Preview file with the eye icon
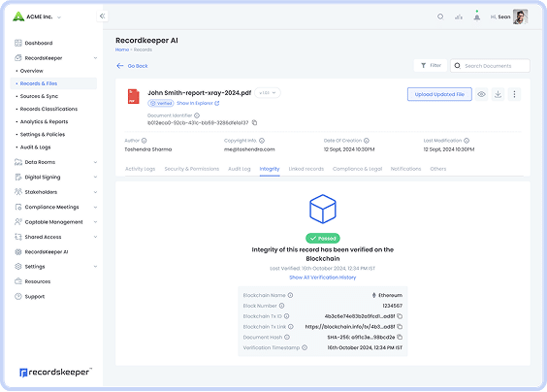Image resolution: width=547 pixels, height=392 pixels. (481, 94)
